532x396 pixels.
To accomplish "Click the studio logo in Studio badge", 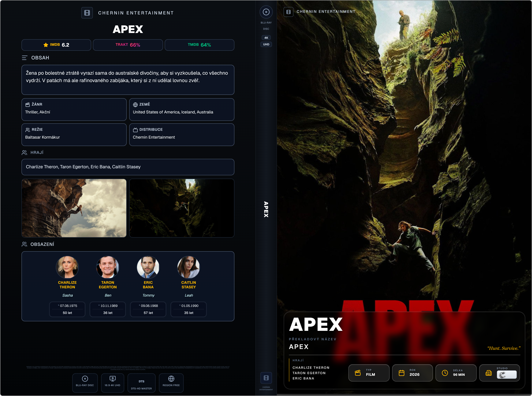I will coord(506,374).
